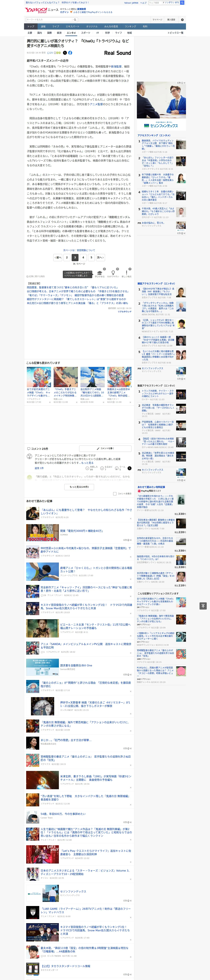Click the scroll-to-top arrow button

[x=203, y=606]
